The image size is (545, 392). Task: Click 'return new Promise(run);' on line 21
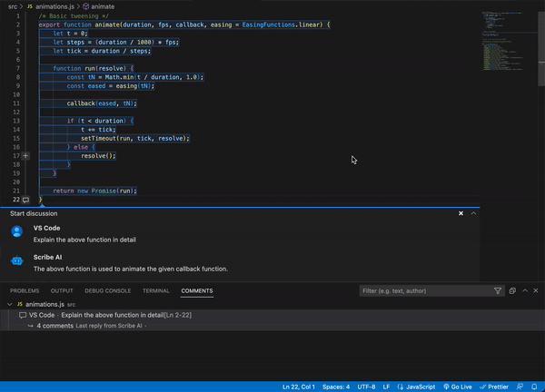point(94,191)
